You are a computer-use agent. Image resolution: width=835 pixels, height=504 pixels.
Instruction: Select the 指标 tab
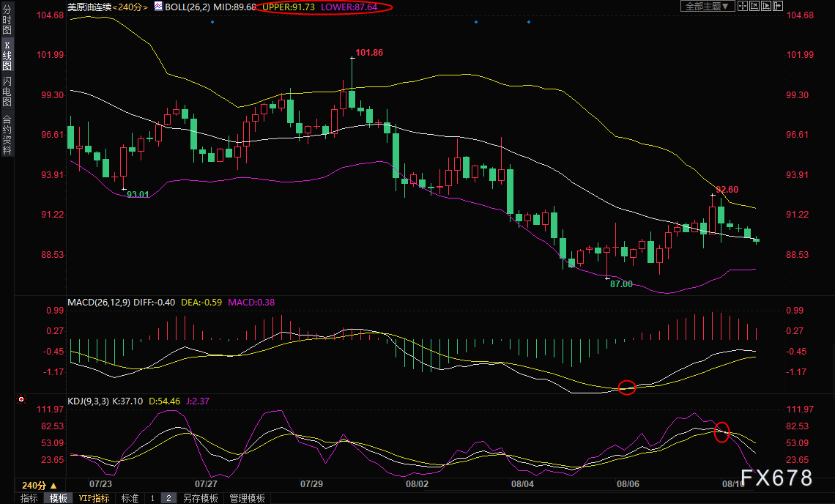coord(29,498)
